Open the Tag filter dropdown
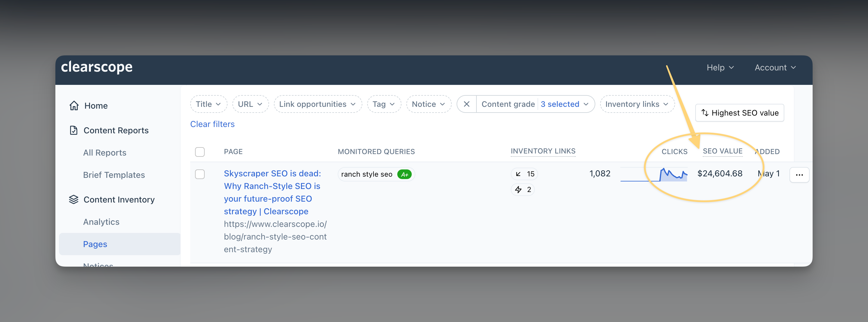 [384, 104]
